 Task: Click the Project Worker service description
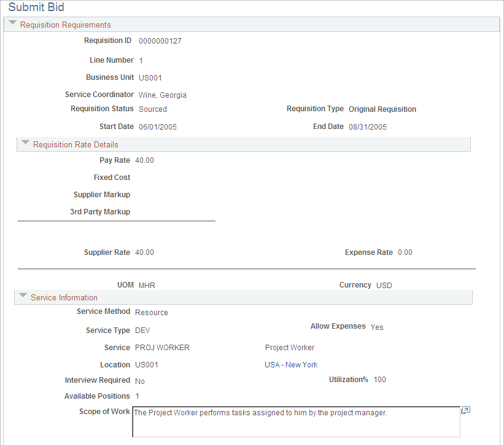pos(290,347)
